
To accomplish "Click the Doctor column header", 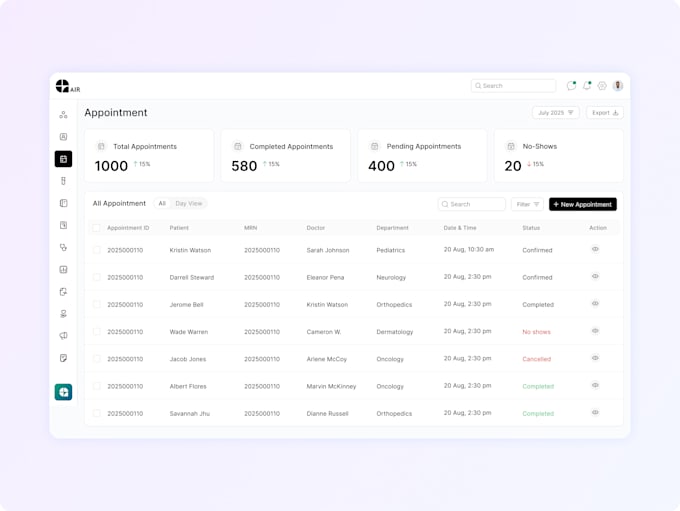I will click(x=316, y=228).
